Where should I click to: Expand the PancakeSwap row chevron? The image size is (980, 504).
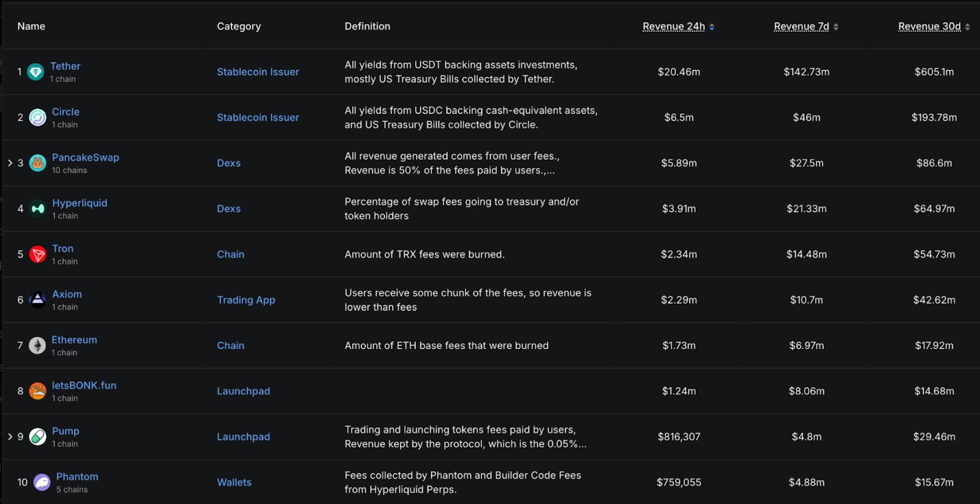click(x=10, y=163)
